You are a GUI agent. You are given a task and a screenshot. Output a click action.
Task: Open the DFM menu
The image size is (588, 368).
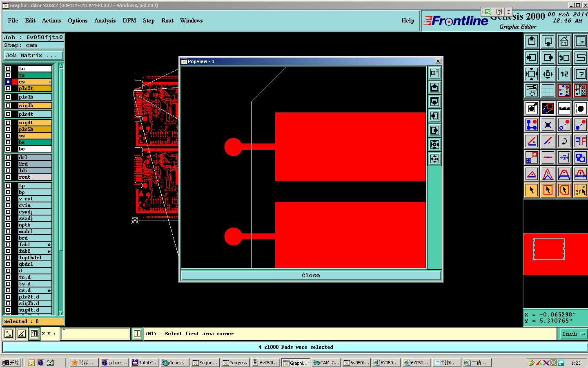(129, 20)
